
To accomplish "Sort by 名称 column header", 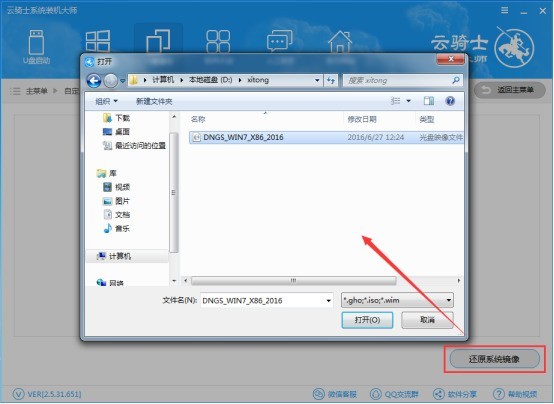I will tap(198, 119).
